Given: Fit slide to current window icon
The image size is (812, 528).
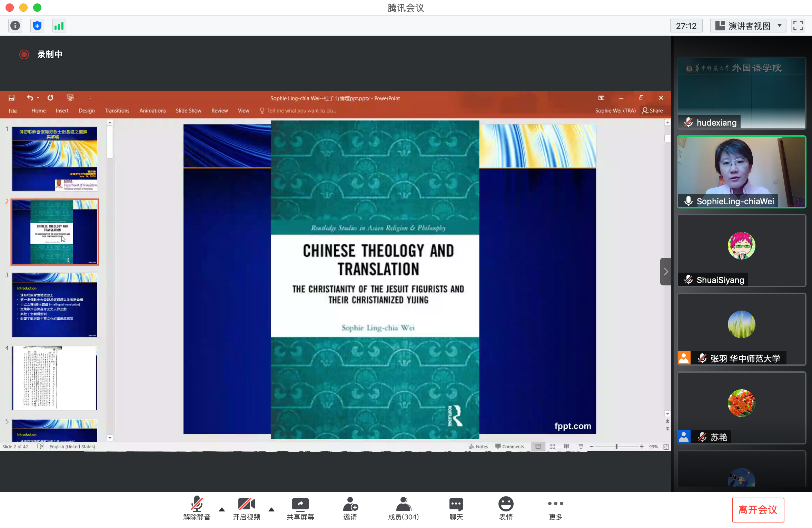Looking at the screenshot, I should 666,447.
